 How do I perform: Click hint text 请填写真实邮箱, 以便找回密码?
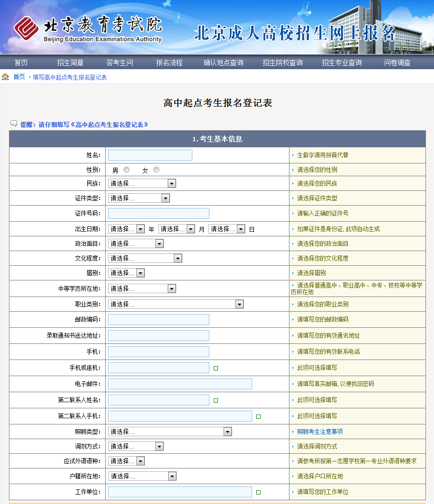click(x=335, y=384)
